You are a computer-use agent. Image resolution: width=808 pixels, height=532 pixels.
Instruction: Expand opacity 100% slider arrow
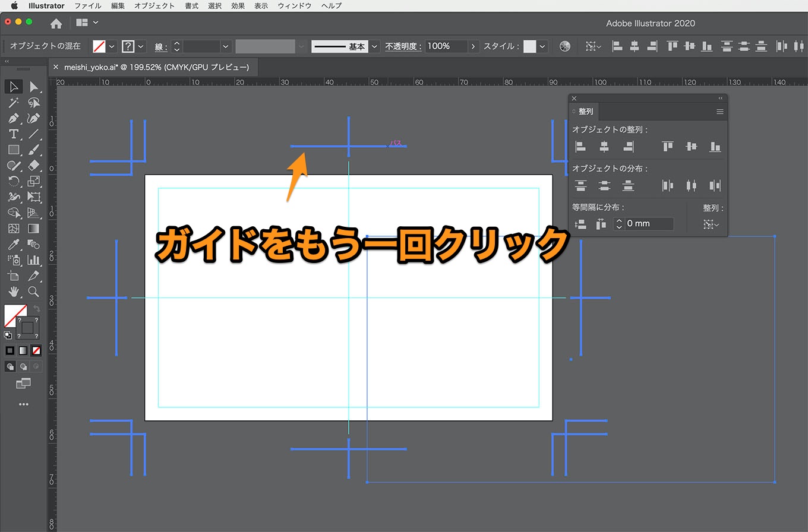tap(474, 46)
